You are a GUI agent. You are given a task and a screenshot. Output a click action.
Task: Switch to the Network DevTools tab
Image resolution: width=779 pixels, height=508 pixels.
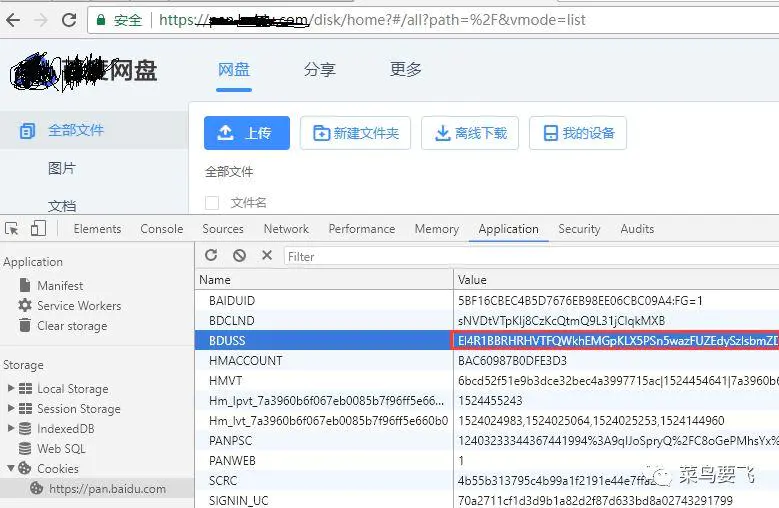(286, 229)
